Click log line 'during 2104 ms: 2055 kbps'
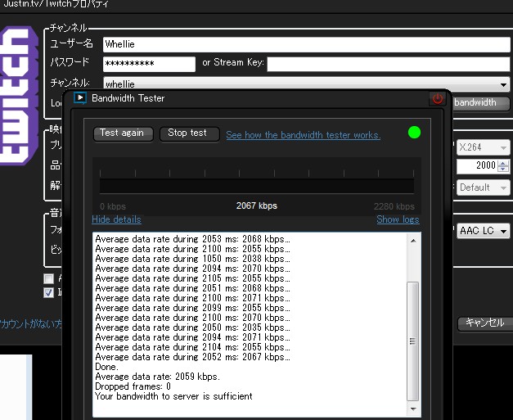Screen dimensions: 513x420 coord(193,347)
